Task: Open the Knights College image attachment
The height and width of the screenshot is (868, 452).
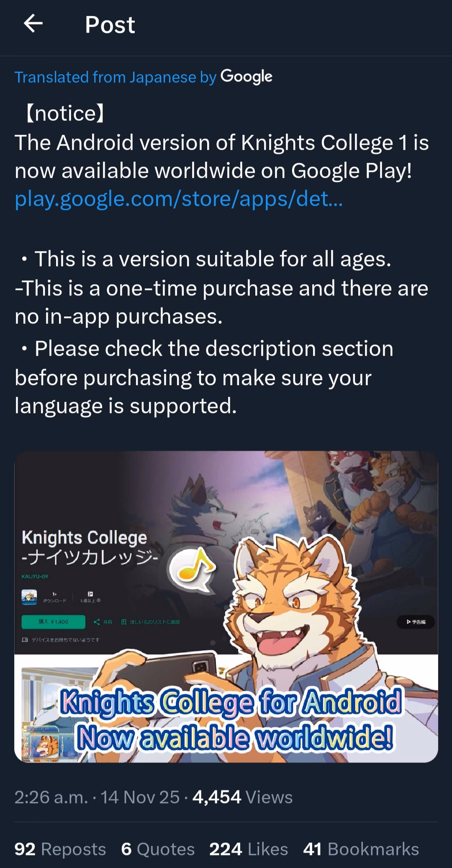Action: tap(226, 606)
